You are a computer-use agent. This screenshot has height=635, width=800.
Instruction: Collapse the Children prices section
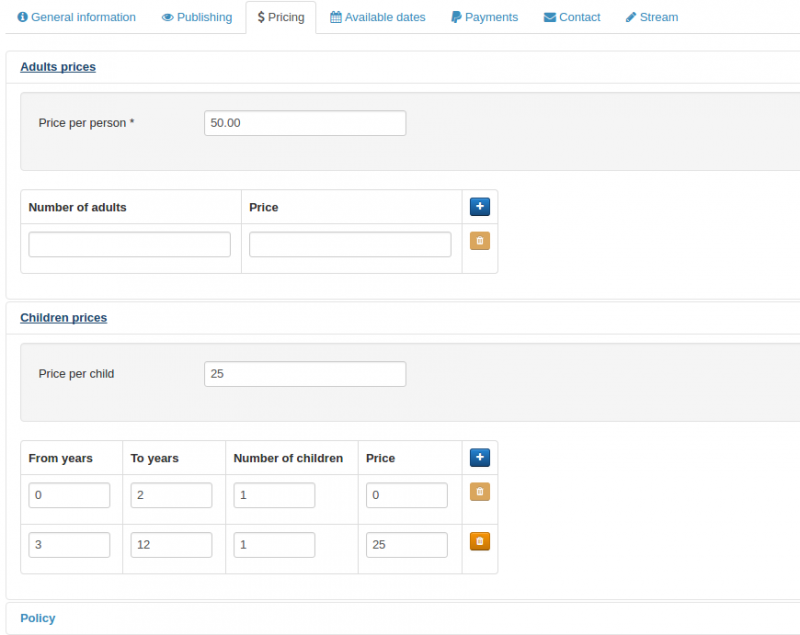pyautogui.click(x=63, y=318)
